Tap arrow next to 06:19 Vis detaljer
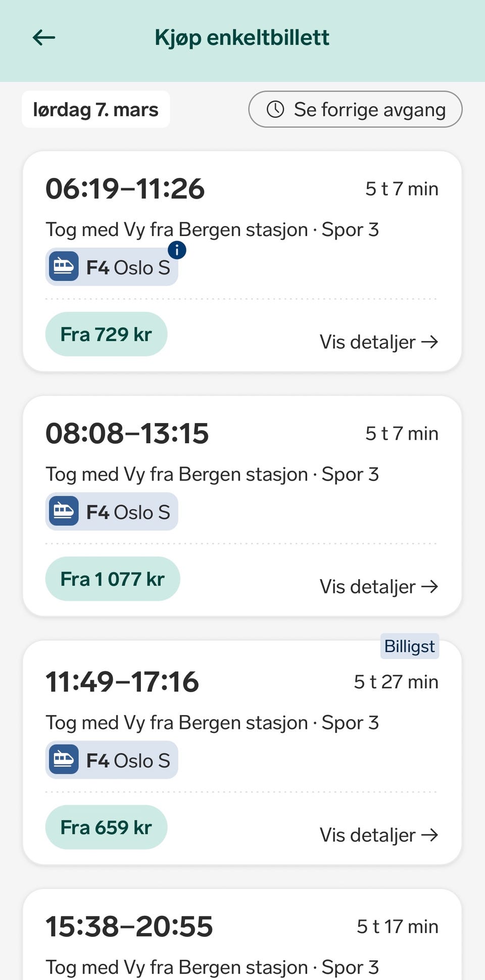The width and height of the screenshot is (485, 980). 430,342
